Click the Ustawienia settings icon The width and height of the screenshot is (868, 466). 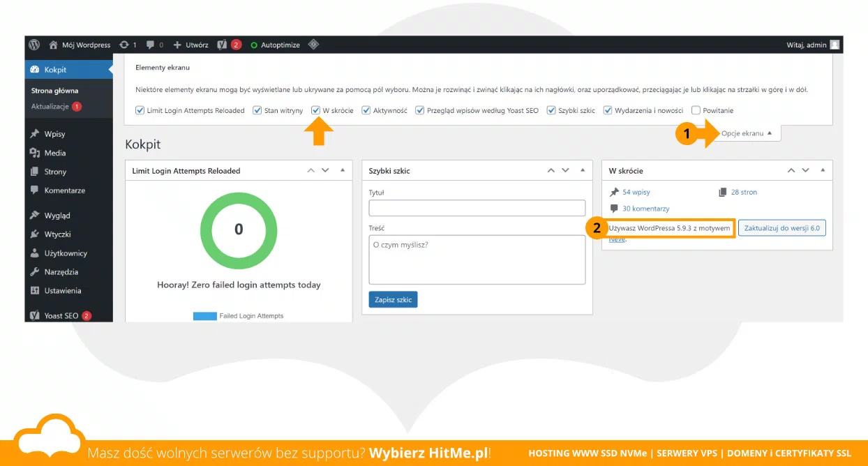[35, 291]
